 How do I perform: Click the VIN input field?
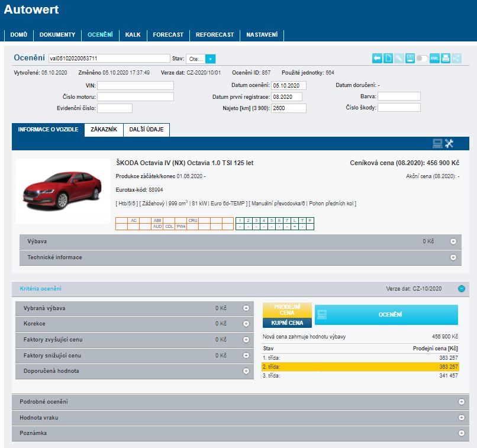coord(136,85)
